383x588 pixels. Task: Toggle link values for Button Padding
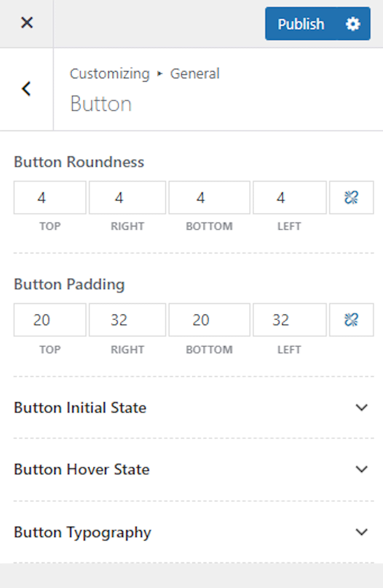(351, 320)
